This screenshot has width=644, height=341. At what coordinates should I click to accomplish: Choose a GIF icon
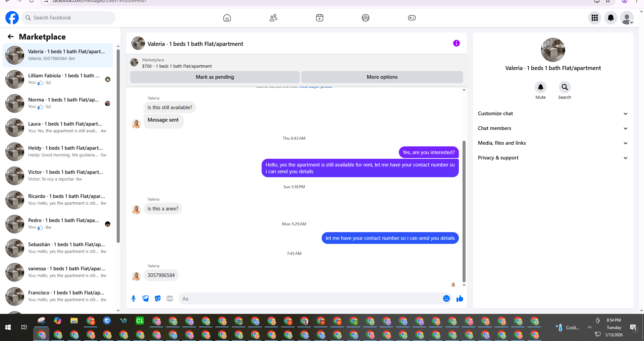[170, 298]
